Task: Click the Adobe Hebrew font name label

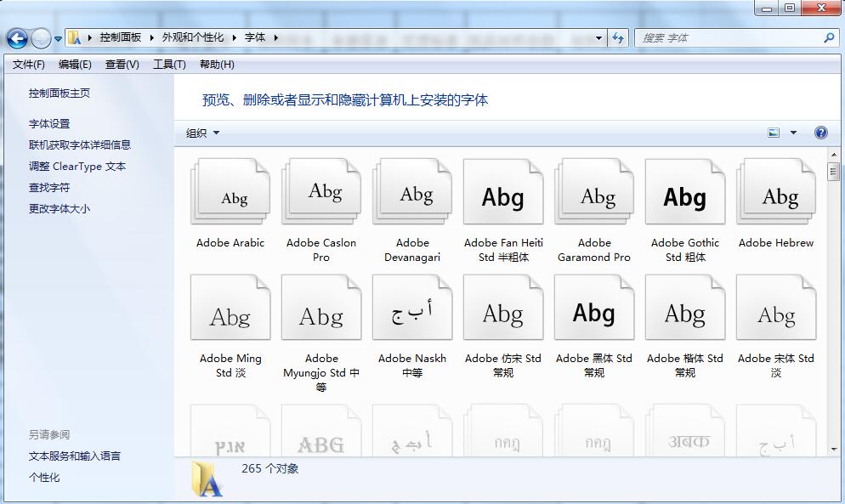Action: click(x=776, y=242)
